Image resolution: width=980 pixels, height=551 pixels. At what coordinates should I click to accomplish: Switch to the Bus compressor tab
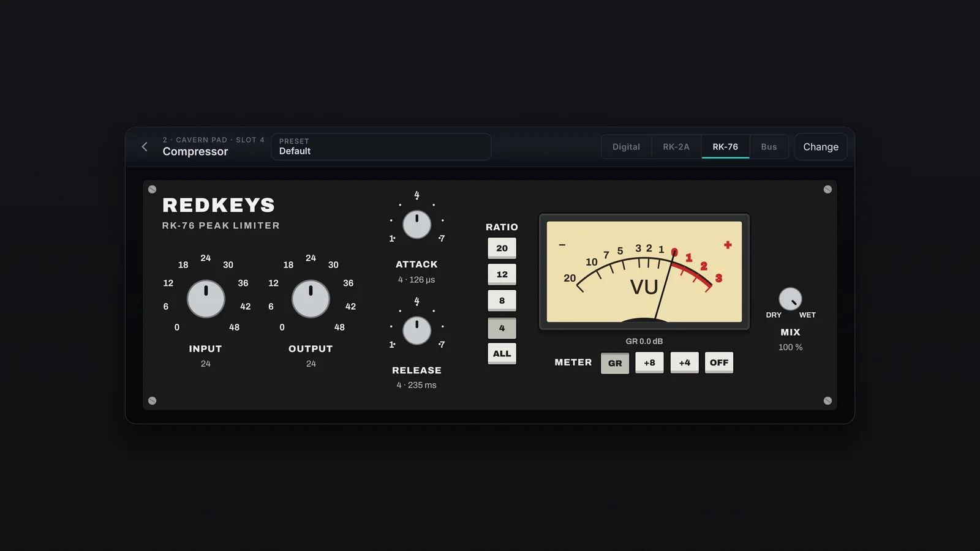tap(769, 147)
